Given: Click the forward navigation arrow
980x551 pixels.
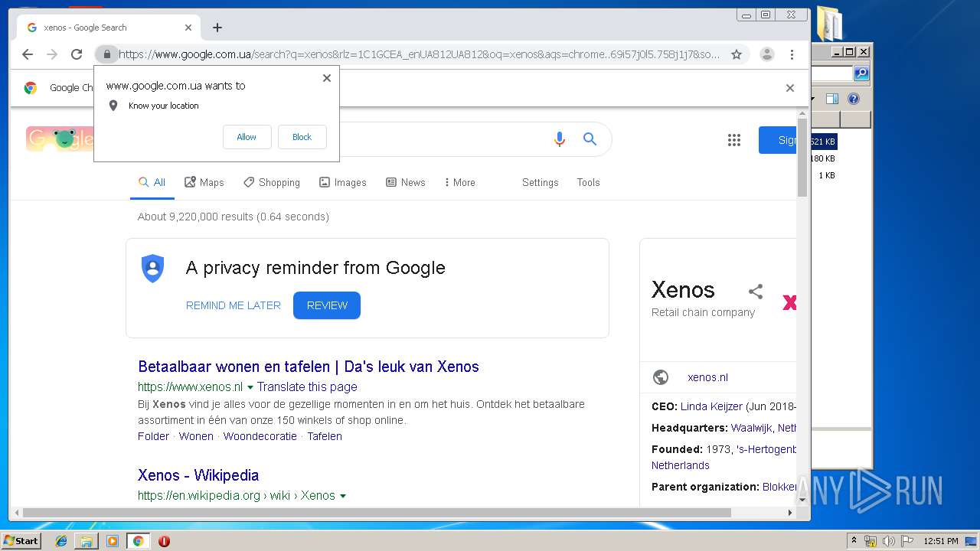Looking at the screenshot, I should coord(52,54).
